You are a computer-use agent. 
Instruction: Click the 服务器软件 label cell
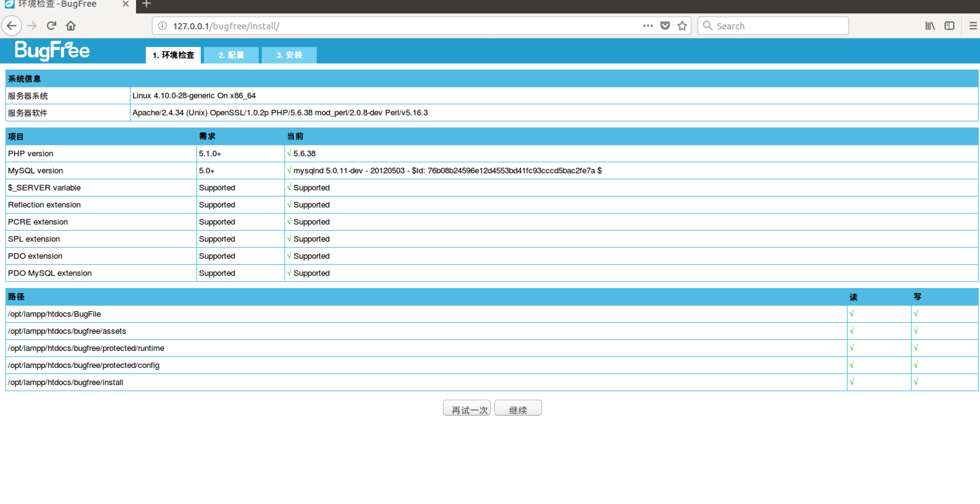(68, 113)
